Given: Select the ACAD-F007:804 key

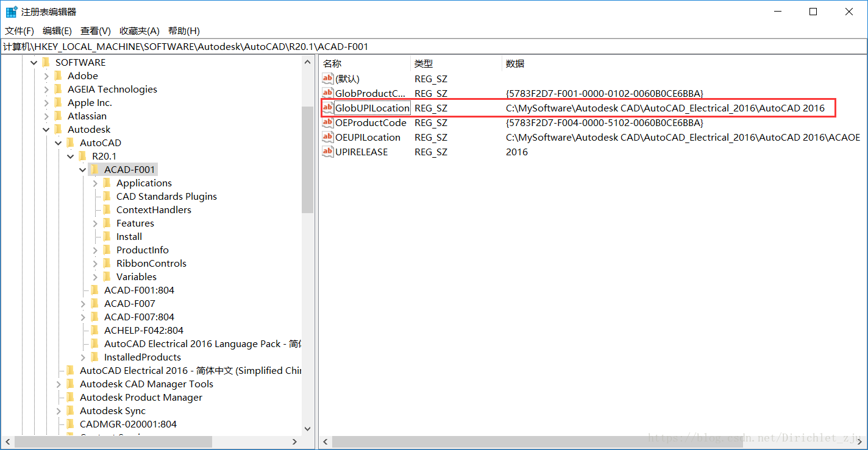Looking at the screenshot, I should tap(139, 317).
